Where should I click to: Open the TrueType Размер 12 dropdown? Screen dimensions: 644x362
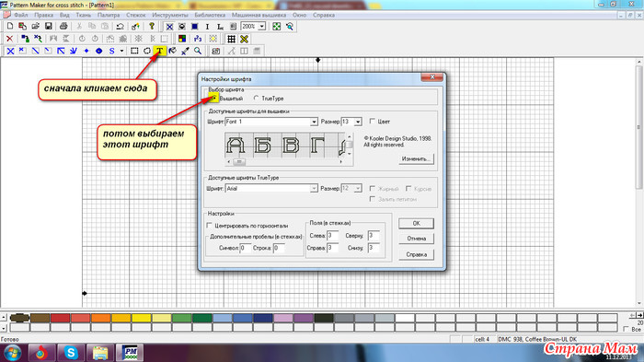pos(358,189)
